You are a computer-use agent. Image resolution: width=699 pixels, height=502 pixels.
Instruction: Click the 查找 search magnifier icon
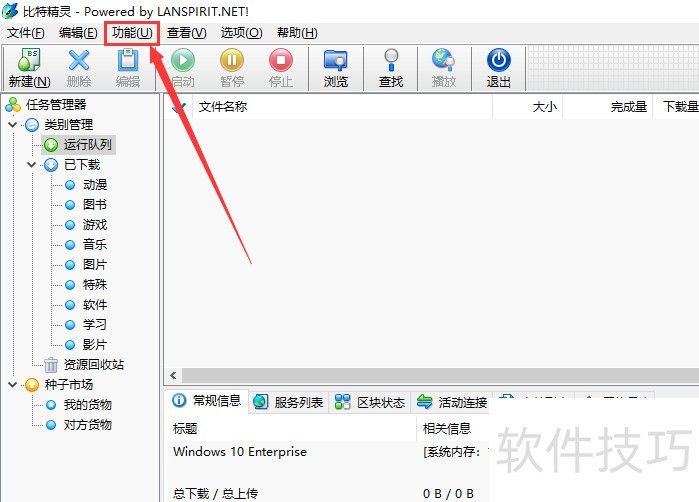point(391,60)
